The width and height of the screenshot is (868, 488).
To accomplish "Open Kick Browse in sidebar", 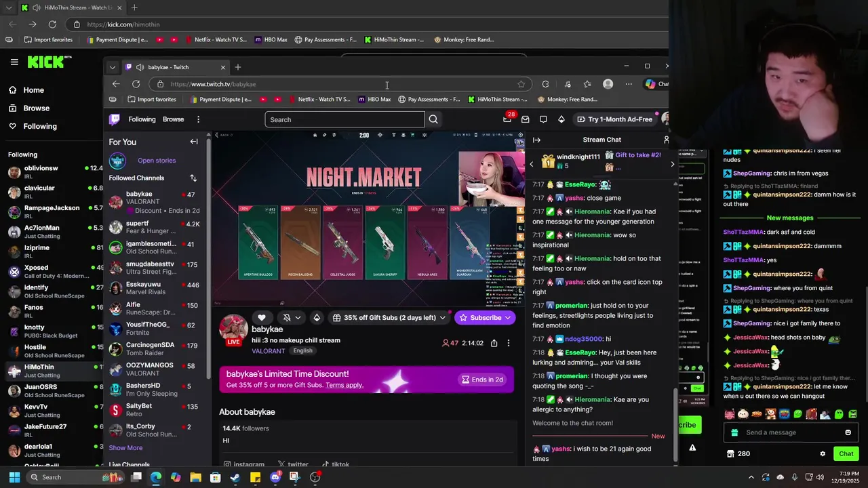I will tap(30, 108).
